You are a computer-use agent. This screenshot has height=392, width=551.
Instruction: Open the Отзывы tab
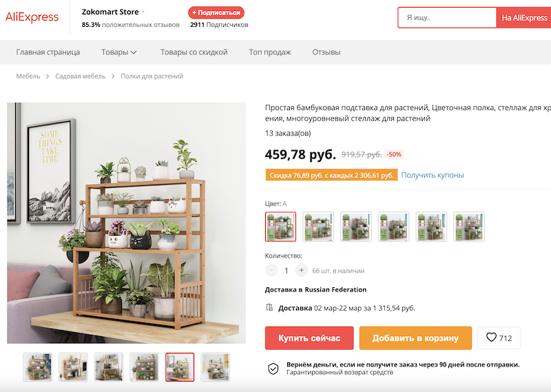pos(326,52)
